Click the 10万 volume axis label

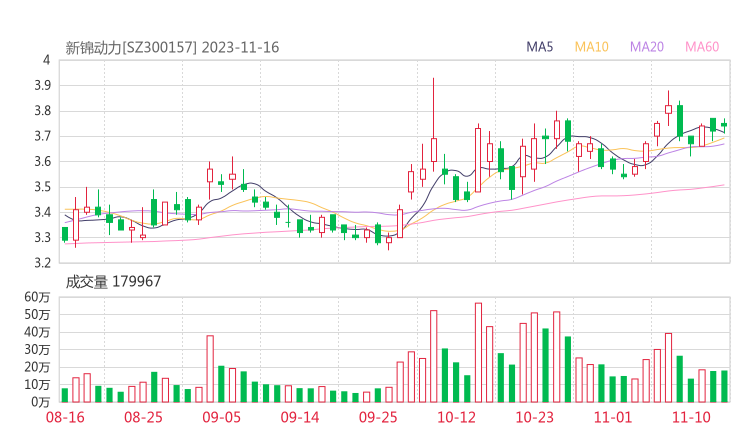37,385
